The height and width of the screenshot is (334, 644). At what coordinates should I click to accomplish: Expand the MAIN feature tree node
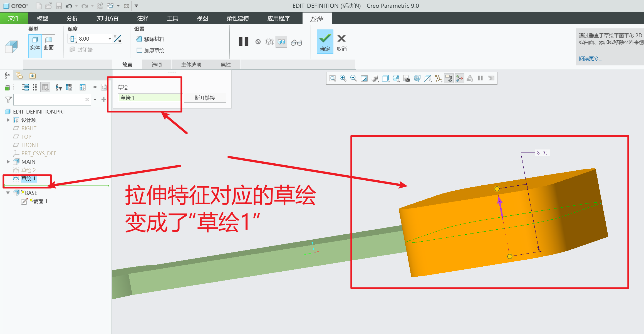8,162
